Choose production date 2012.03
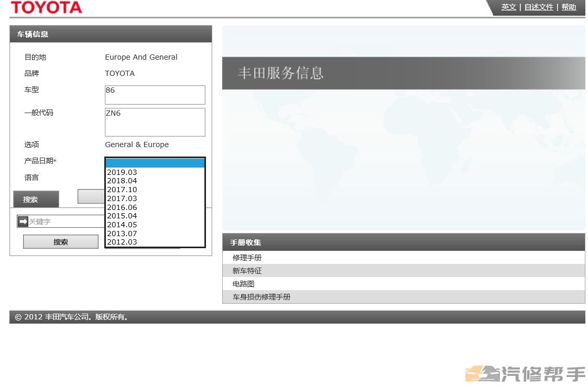588x388 pixels. point(155,242)
